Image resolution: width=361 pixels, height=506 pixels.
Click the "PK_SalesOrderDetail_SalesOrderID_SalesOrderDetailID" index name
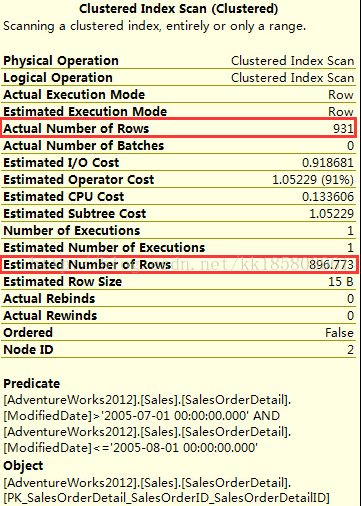[166, 498]
